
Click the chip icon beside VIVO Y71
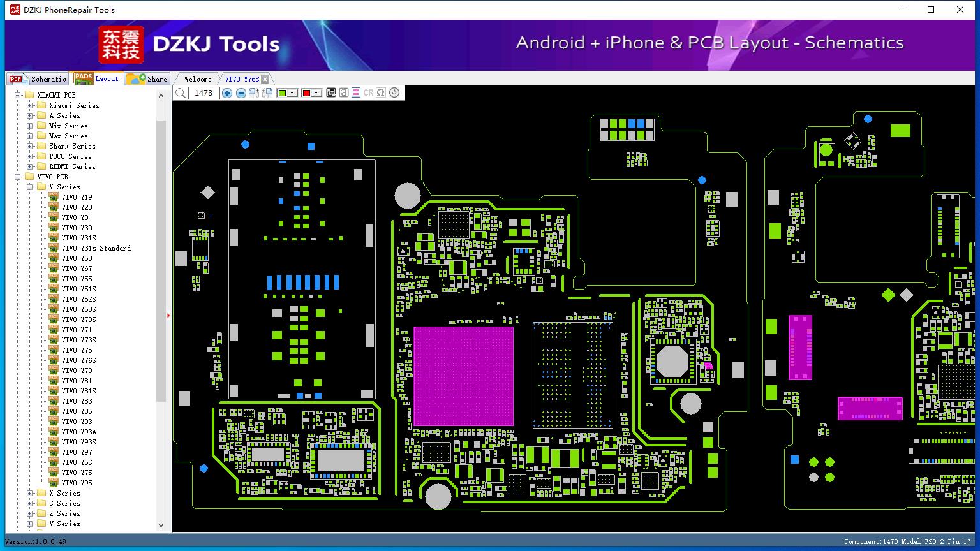(54, 330)
